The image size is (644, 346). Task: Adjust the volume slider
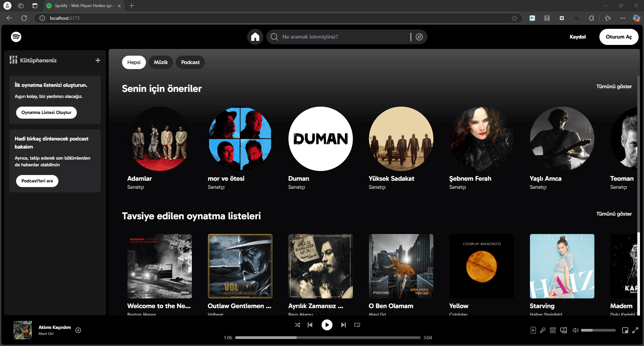point(598,330)
